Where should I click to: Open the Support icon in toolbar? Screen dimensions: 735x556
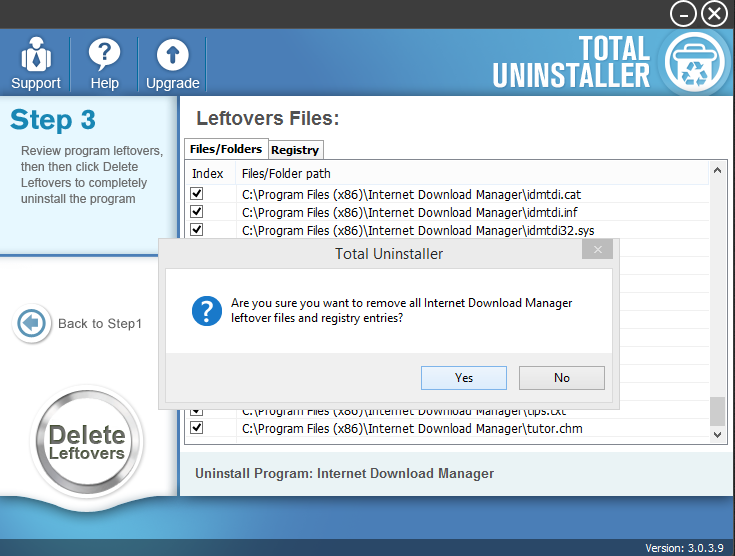pyautogui.click(x=36, y=54)
